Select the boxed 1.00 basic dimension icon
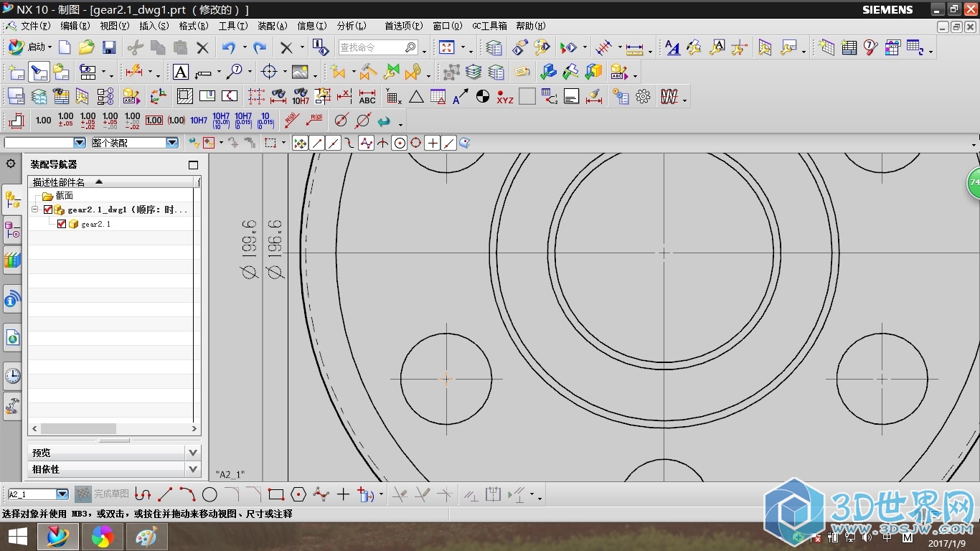Viewport: 980px width, 551px height. (154, 121)
